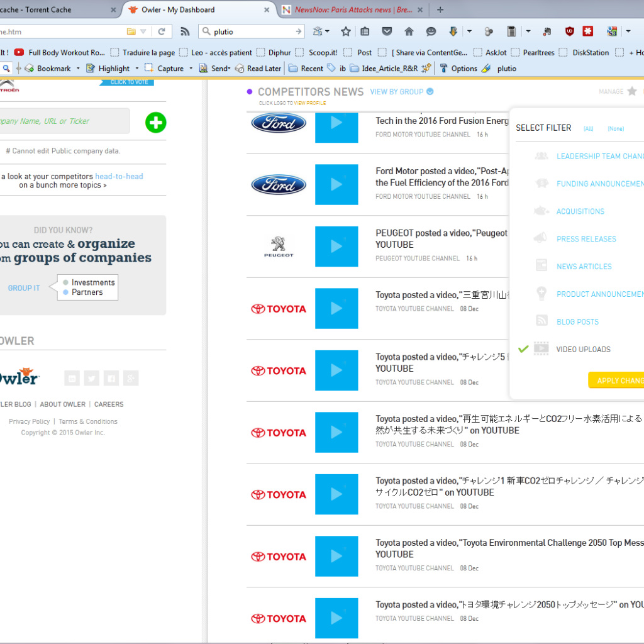The height and width of the screenshot is (644, 644).
Task: Click the green plus add company button
Action: 156,123
